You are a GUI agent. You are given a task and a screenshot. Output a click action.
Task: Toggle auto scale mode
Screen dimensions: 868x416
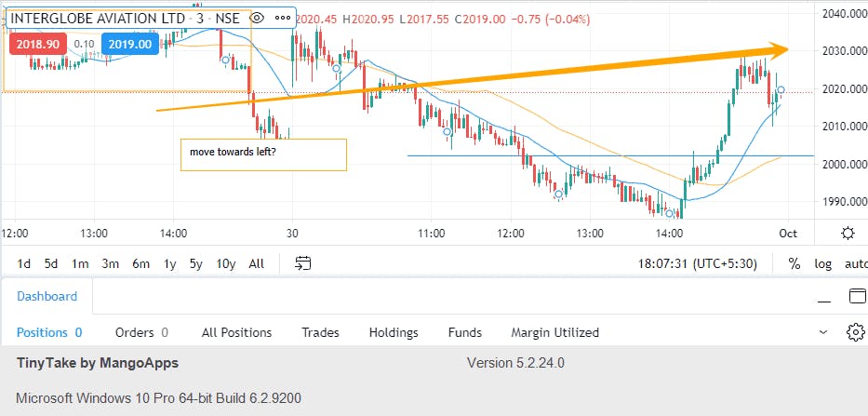pyautogui.click(x=856, y=263)
